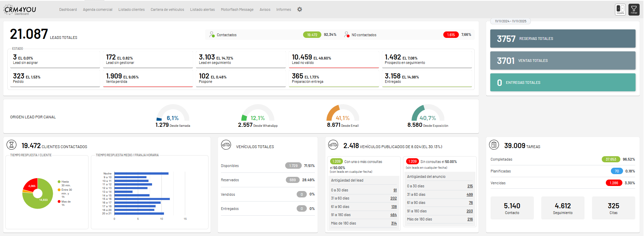Image resolution: width=644 pixels, height=236 pixels.
Task: Open settings gear in navigation bar
Action: [299, 9]
